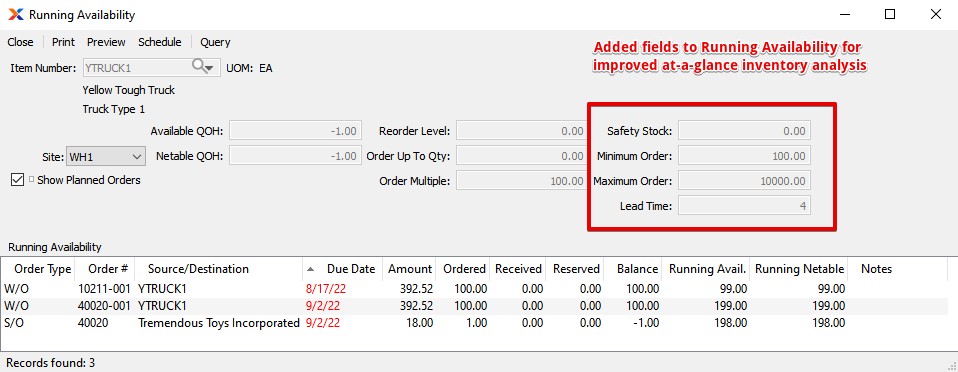Image resolution: width=958 pixels, height=372 pixels.
Task: Click the Maximum Order field
Action: point(744,181)
